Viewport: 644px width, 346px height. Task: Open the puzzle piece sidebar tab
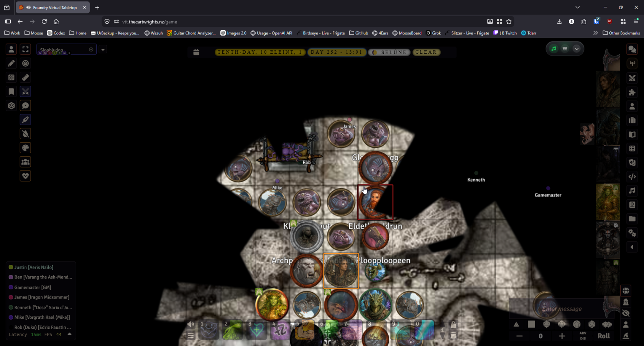tap(632, 92)
